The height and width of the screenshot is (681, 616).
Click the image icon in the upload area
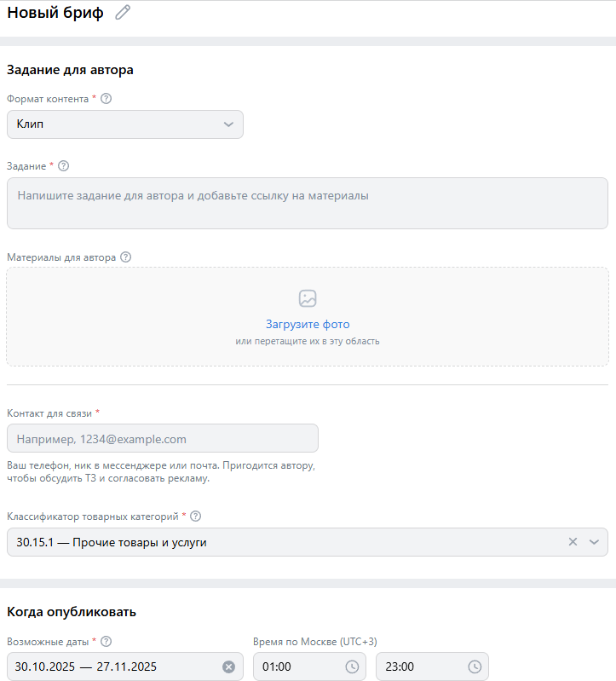pos(308,298)
